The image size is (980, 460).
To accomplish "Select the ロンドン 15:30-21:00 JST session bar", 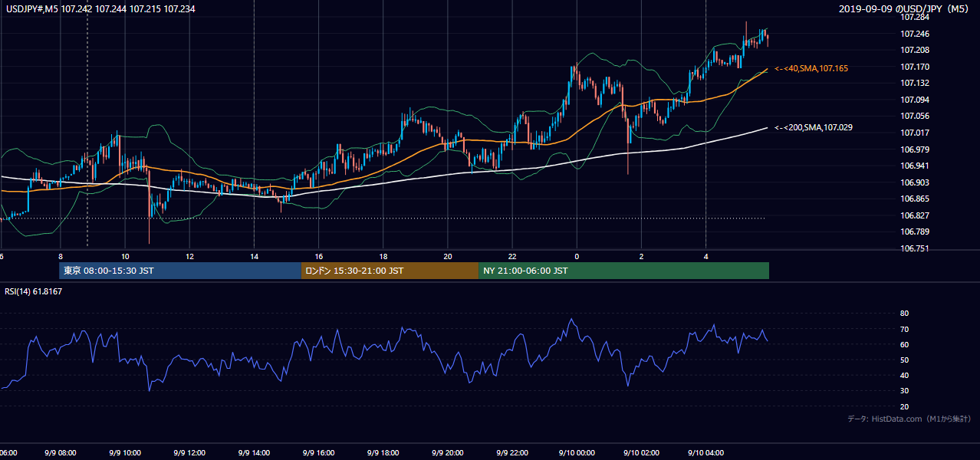I will [390, 271].
